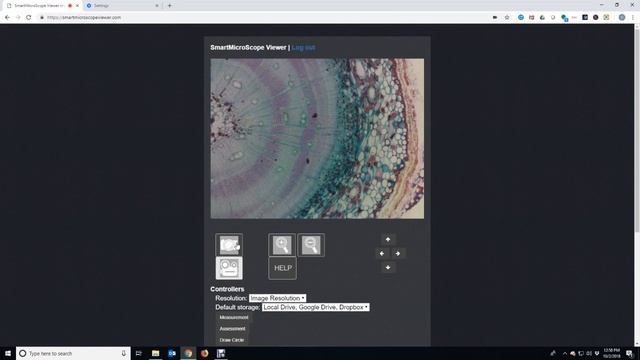Click the snapshot camera icon
Image resolution: width=640 pixels, height=360 pixels.
[x=229, y=245]
